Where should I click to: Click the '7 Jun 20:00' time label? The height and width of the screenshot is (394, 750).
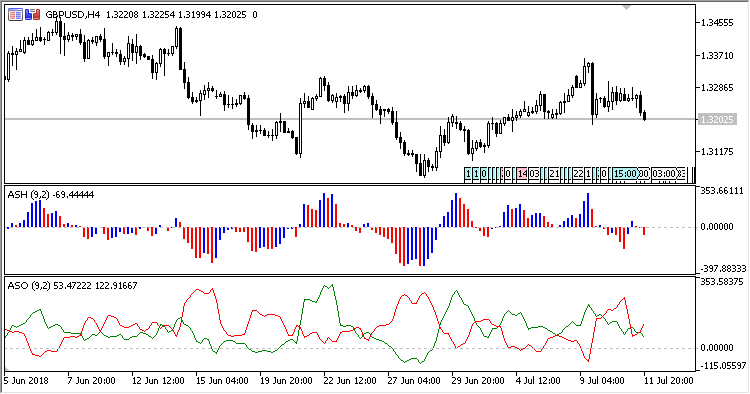point(91,381)
